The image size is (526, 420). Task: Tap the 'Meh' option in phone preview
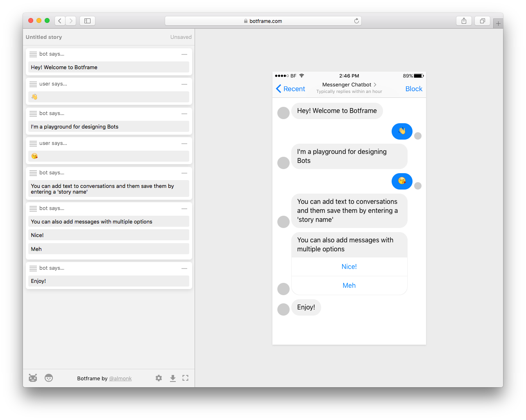coord(349,286)
